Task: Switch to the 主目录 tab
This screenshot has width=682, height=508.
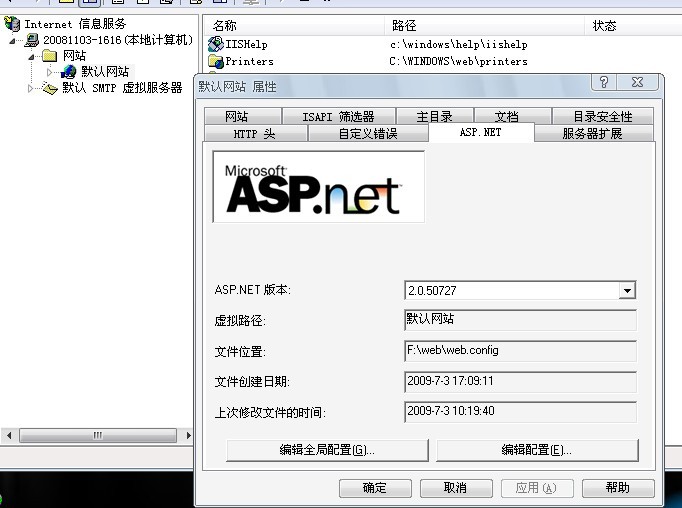Action: coord(435,116)
